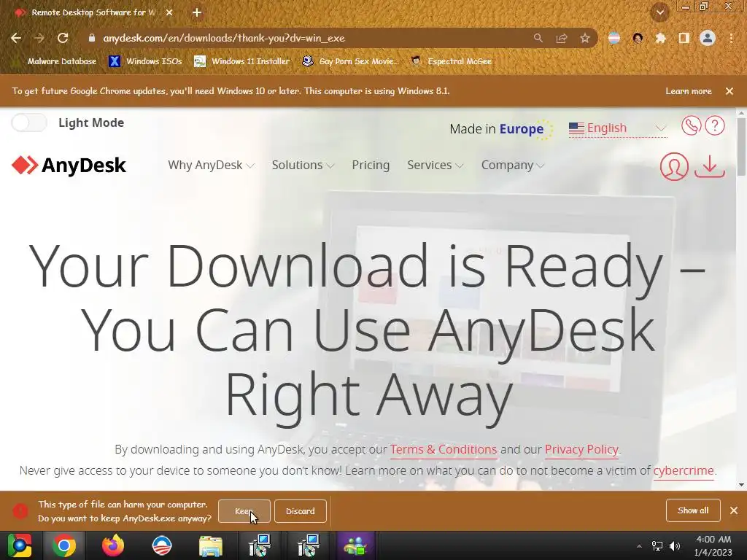This screenshot has height=560, width=747.
Task: Click the network tray icon
Action: tap(657, 545)
